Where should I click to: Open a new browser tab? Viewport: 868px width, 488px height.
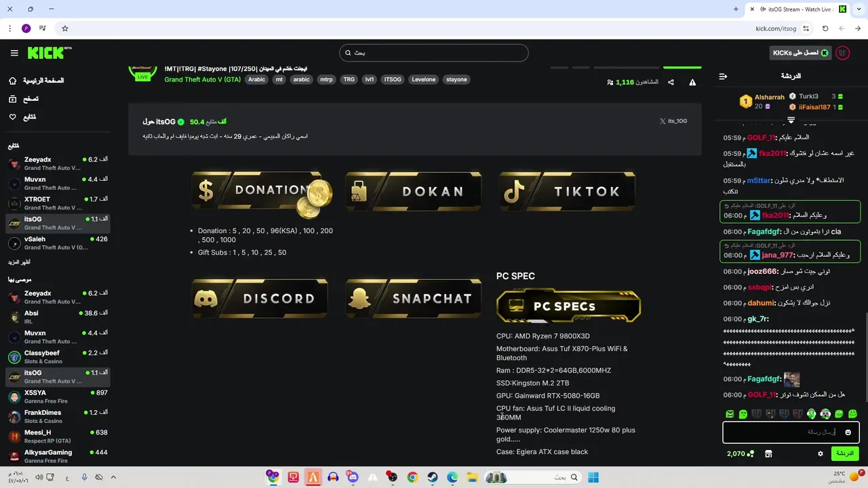click(x=736, y=9)
